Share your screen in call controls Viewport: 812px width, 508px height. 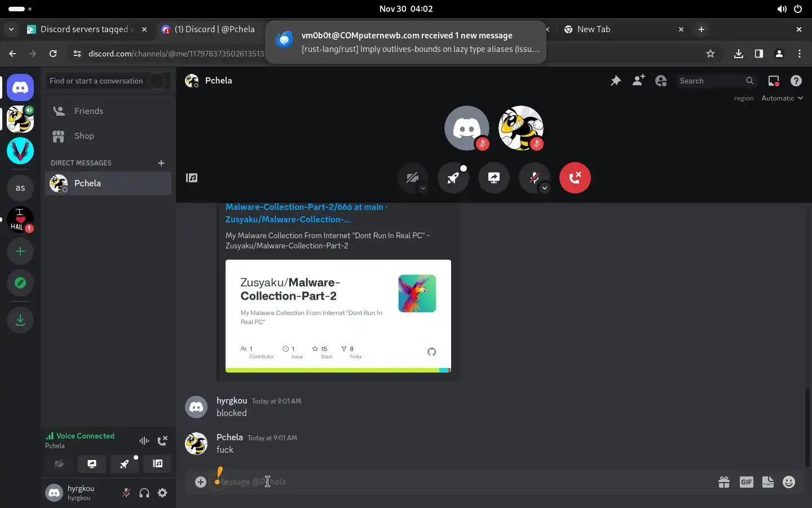pos(494,178)
